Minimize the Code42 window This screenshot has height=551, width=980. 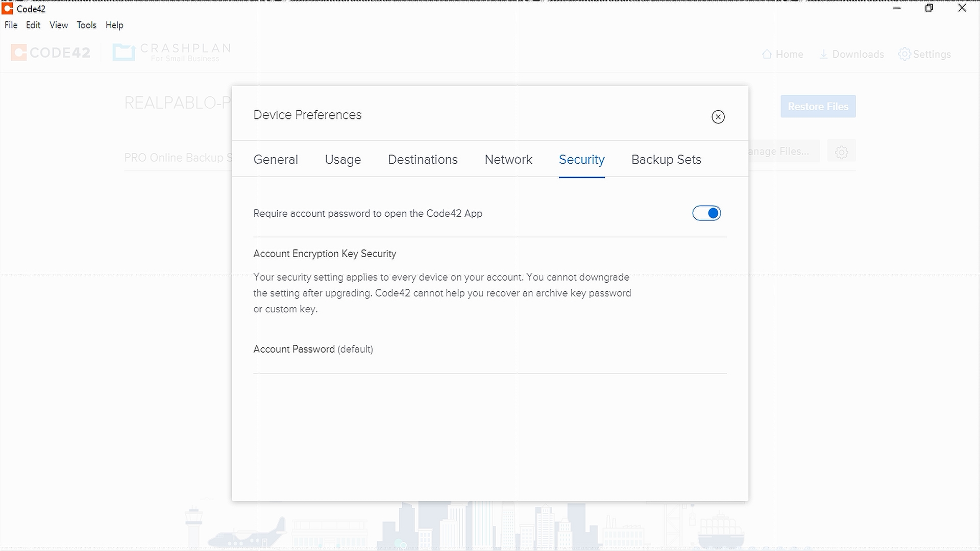(897, 8)
